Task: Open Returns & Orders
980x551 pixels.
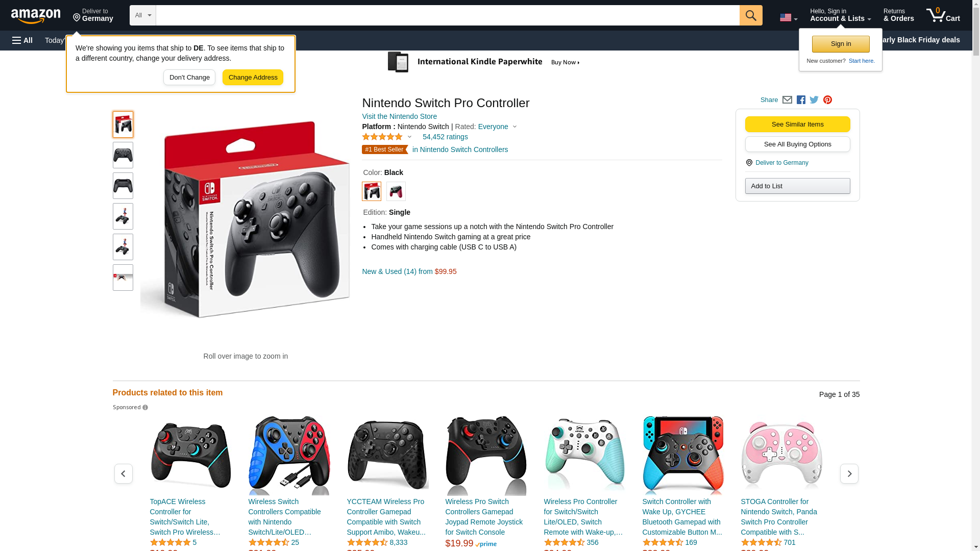Action: tap(899, 15)
